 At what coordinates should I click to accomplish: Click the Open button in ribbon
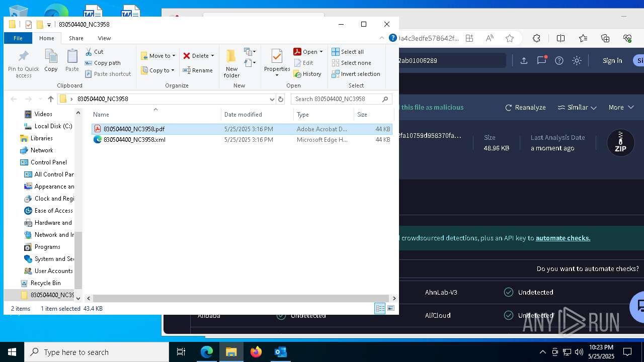tap(305, 52)
